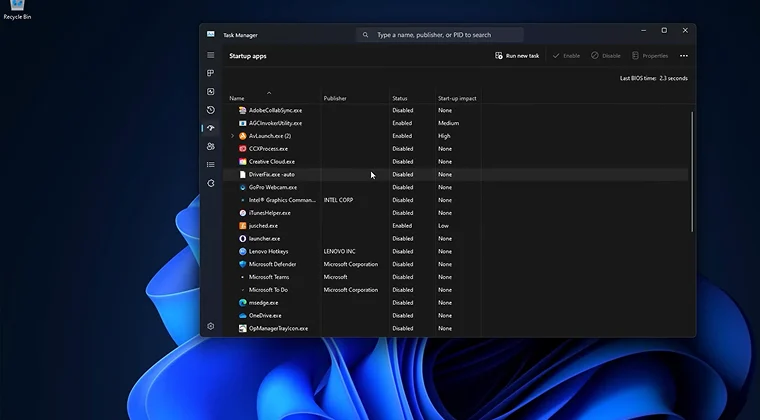This screenshot has width=760, height=420.
Task: Open the three-dot more options menu
Action: [683, 56]
